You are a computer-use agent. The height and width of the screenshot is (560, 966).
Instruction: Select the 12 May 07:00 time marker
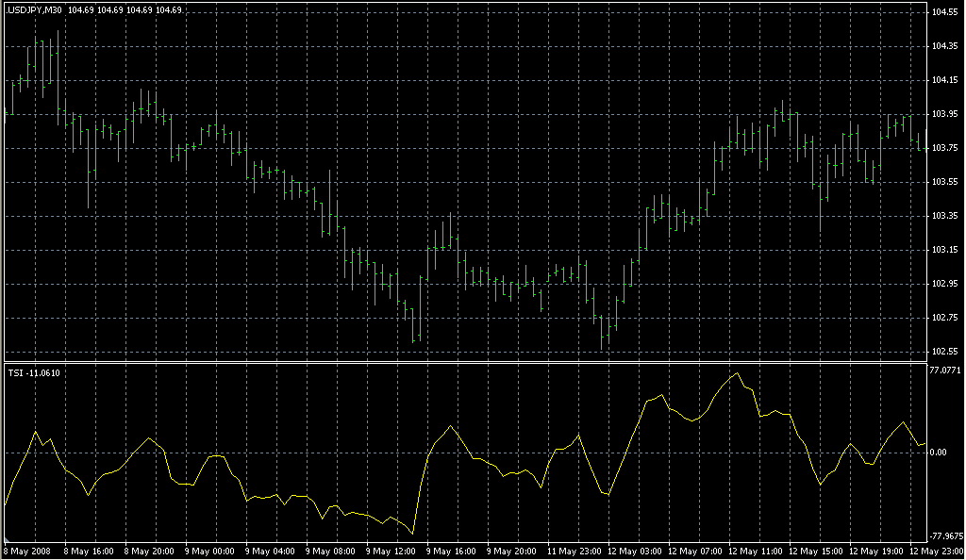point(693,550)
